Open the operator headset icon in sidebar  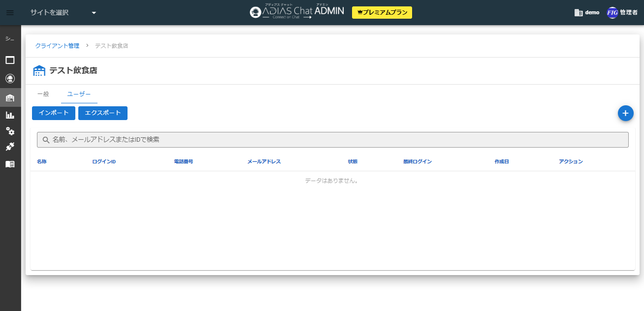[x=10, y=78]
